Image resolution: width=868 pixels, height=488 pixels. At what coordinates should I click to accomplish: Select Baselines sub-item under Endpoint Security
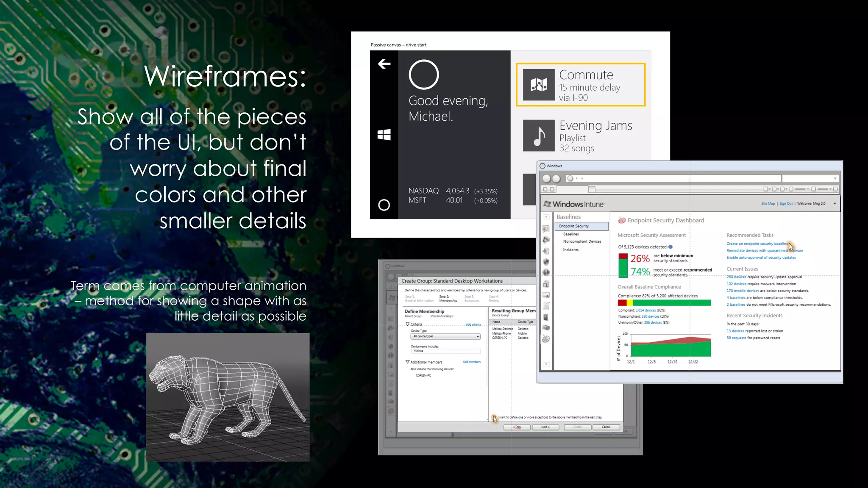(x=571, y=234)
